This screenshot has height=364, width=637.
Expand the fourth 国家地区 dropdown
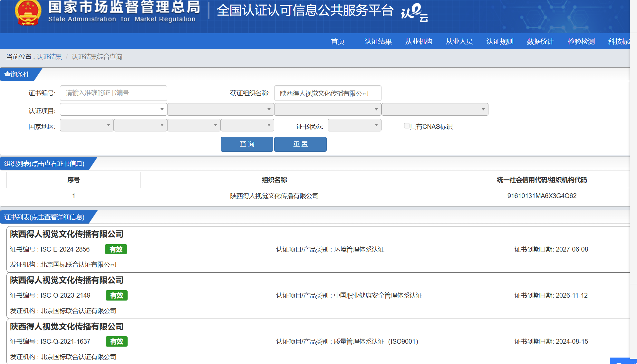click(x=247, y=125)
